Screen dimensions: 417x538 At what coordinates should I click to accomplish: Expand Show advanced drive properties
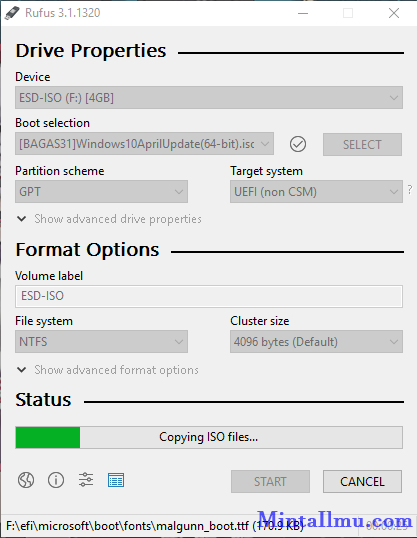click(x=109, y=219)
